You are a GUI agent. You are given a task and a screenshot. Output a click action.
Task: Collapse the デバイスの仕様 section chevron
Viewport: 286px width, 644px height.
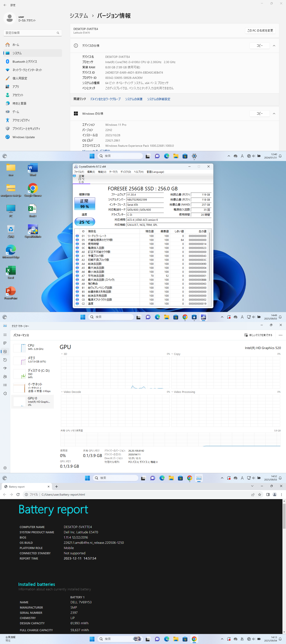pos(274,46)
